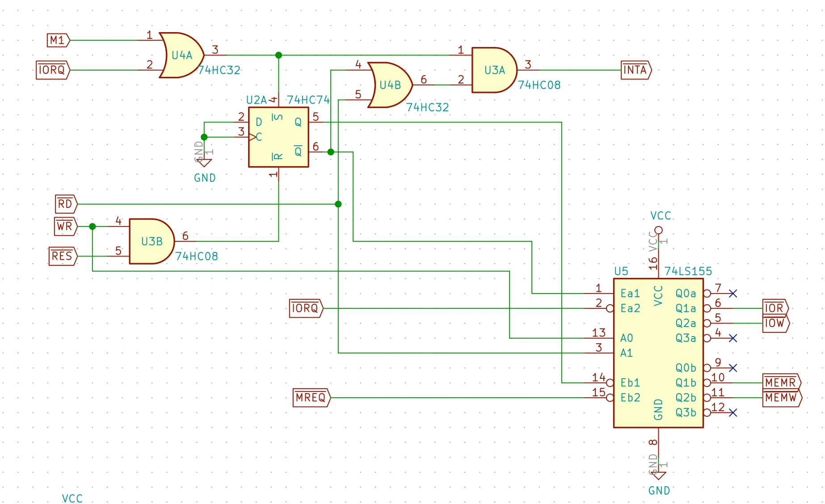This screenshot has width=825, height=504.
Task: Select the U3B AND gate symbol
Action: pyautogui.click(x=152, y=241)
